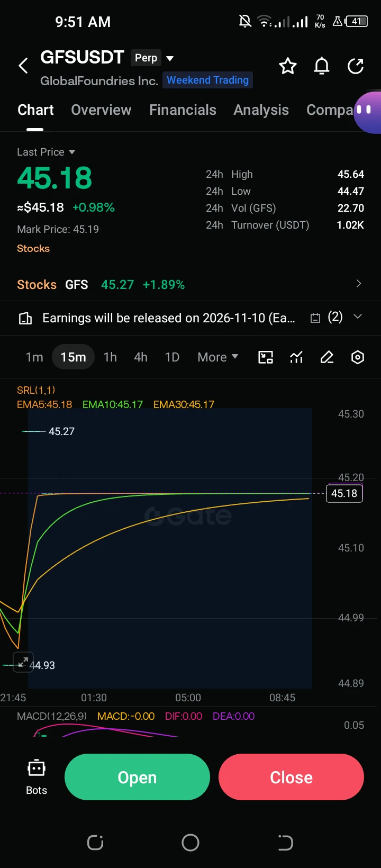Viewport: 381px width, 868px height.
Task: Tap the 24h Turnover value 1.02K
Action: (350, 225)
